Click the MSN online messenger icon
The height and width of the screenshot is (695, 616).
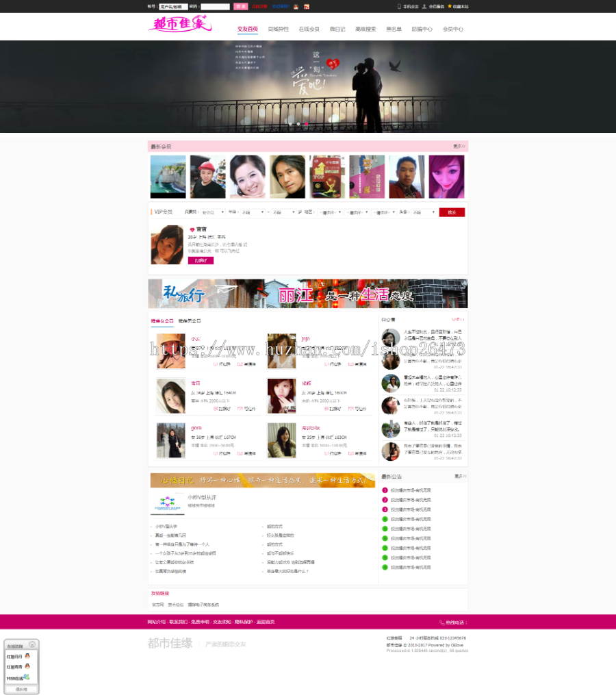click(x=27, y=677)
